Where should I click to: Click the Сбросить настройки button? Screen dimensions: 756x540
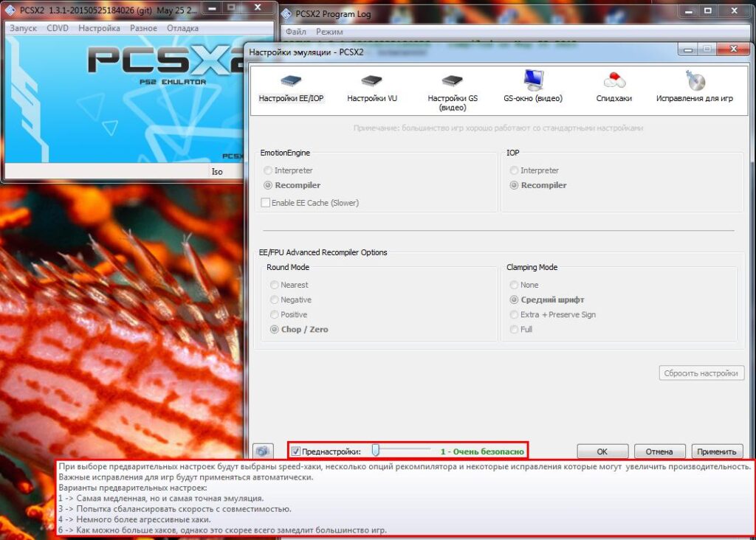701,373
